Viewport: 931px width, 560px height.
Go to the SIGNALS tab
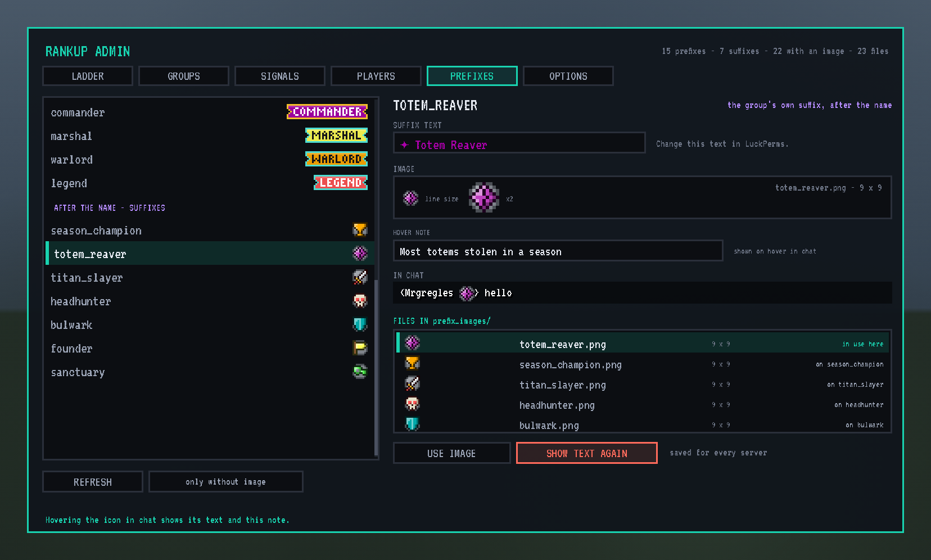pyautogui.click(x=280, y=76)
